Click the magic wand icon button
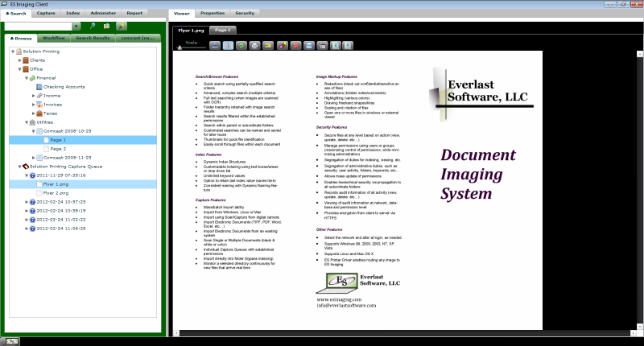 tap(122, 27)
